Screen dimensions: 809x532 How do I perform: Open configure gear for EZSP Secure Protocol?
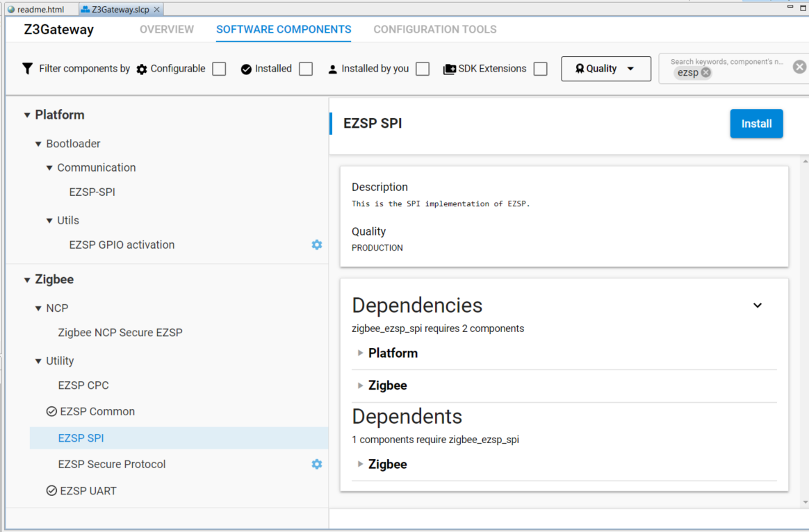pos(317,464)
